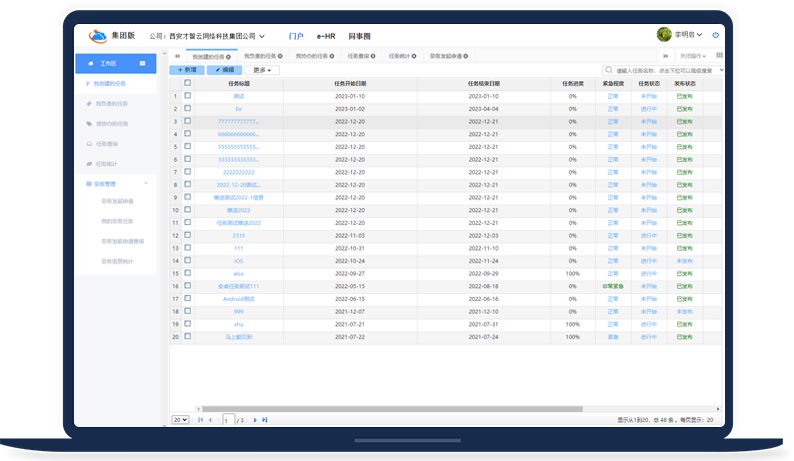Go to next page arrow in pagination
794x461 pixels.
[255, 420]
